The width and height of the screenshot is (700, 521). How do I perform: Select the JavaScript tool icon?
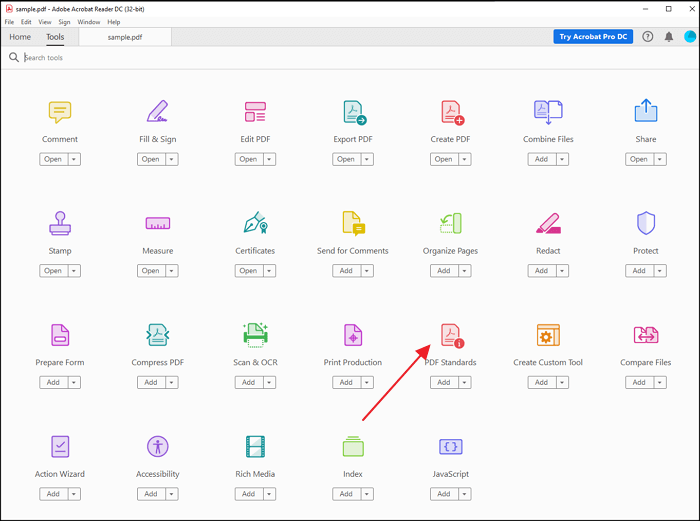451,446
